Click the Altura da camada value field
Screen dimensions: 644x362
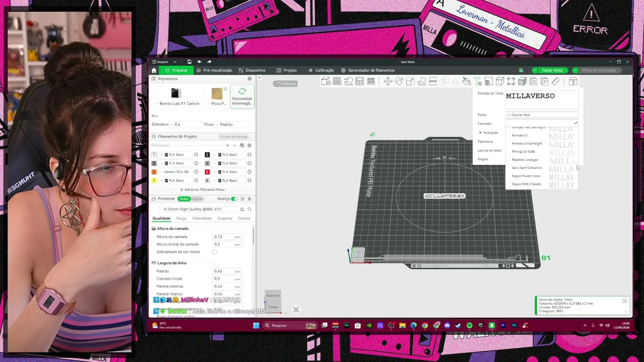tap(227, 237)
